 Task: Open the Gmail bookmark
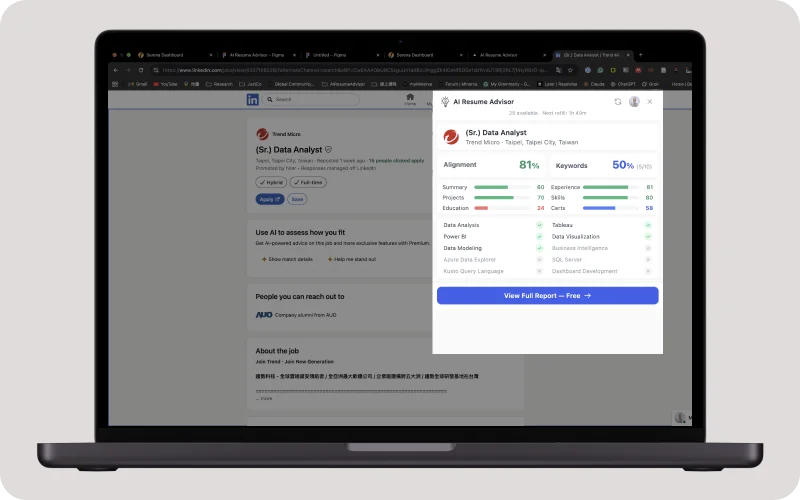coord(138,84)
